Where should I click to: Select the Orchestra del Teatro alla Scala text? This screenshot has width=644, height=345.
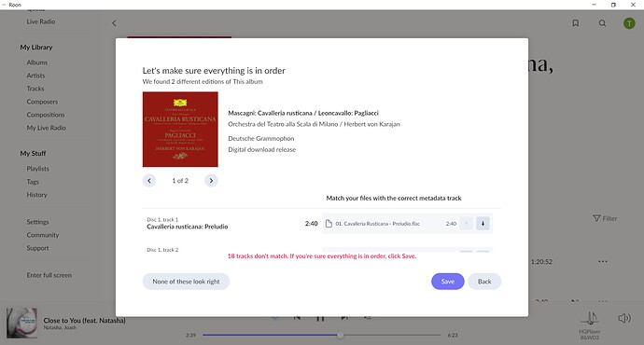(x=314, y=124)
